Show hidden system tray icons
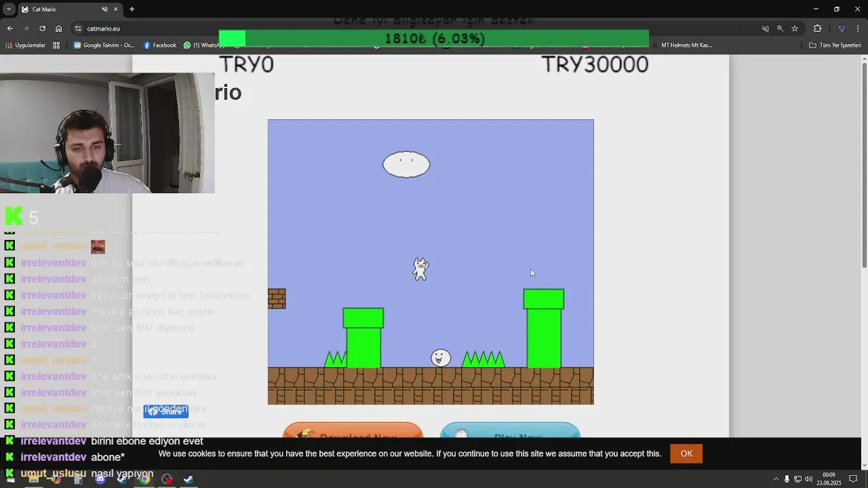 coord(776,479)
